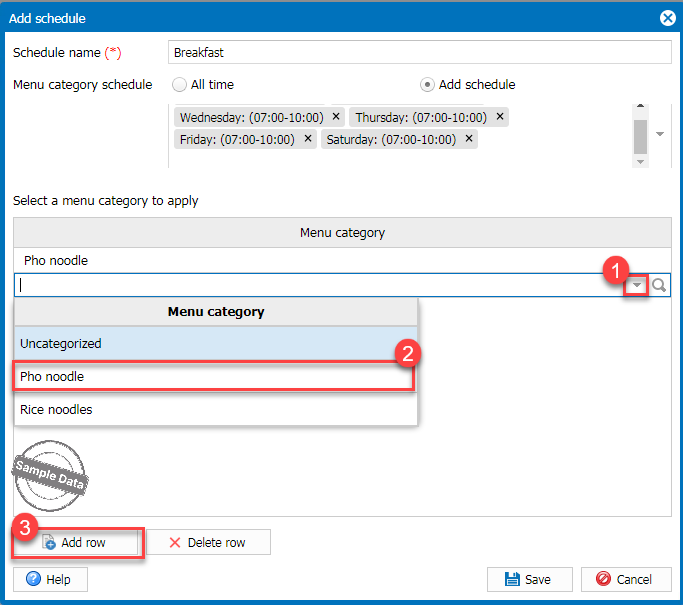The height and width of the screenshot is (605, 683).
Task: Expand the schedule times dropdown arrow
Action: (x=660, y=133)
